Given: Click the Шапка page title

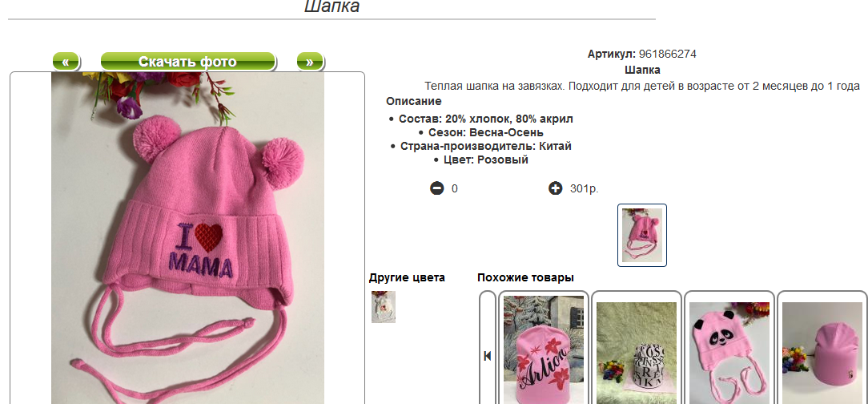Looking at the screenshot, I should [x=332, y=6].
